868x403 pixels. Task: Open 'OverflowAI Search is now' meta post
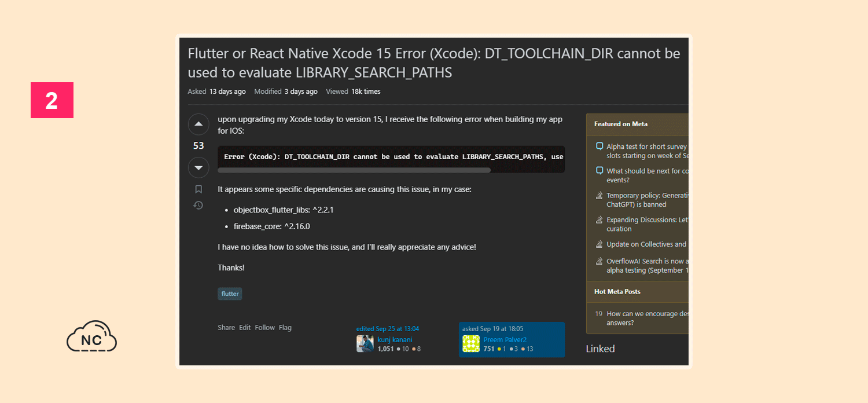(647, 266)
